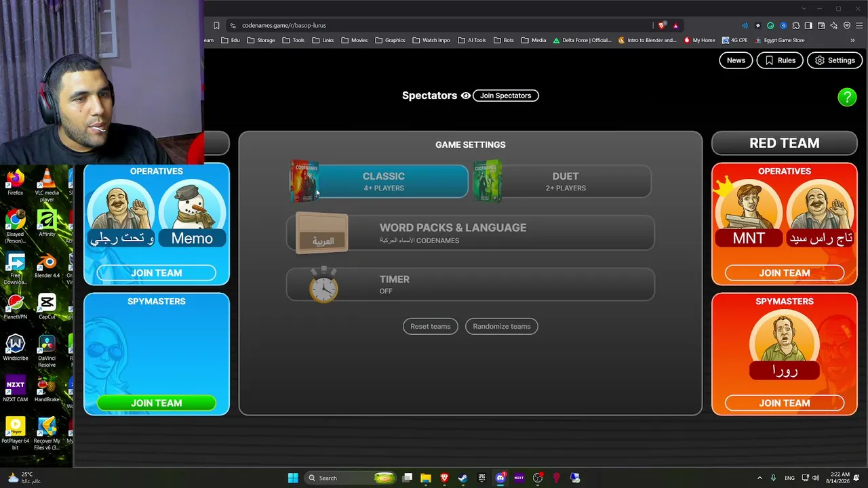868x488 pixels.
Task: Open the Egypt Game Store bookmark
Action: 779,40
